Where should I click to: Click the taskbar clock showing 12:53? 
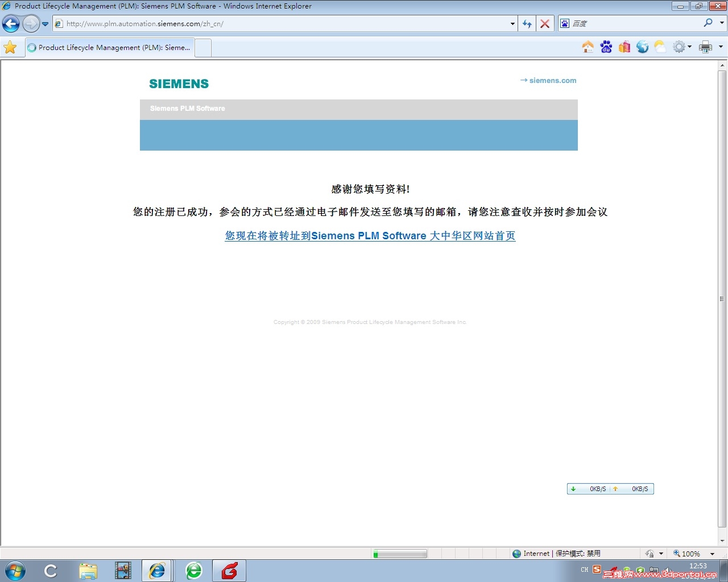(x=698, y=566)
